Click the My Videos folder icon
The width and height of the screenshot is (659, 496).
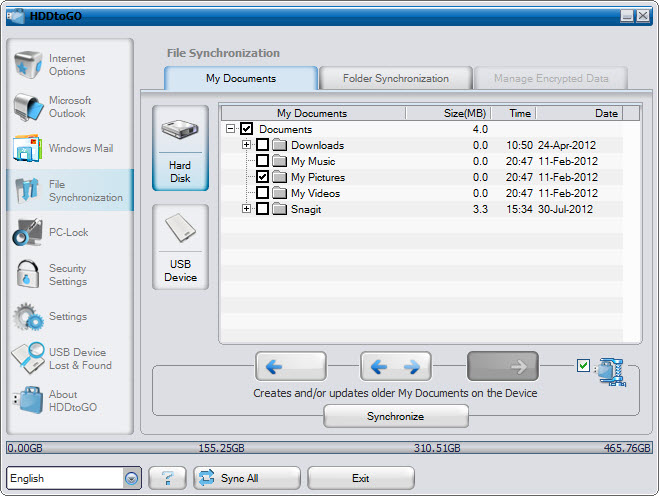coord(279,193)
